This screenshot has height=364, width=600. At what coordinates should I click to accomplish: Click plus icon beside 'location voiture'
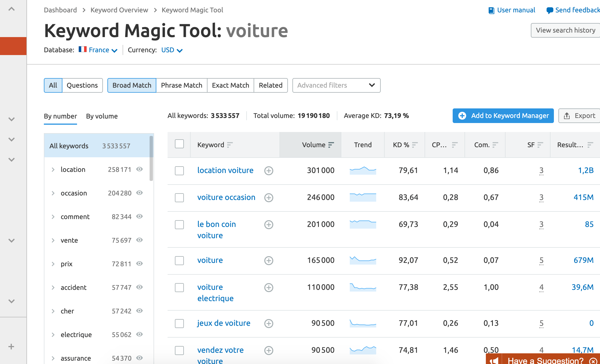pos(269,171)
